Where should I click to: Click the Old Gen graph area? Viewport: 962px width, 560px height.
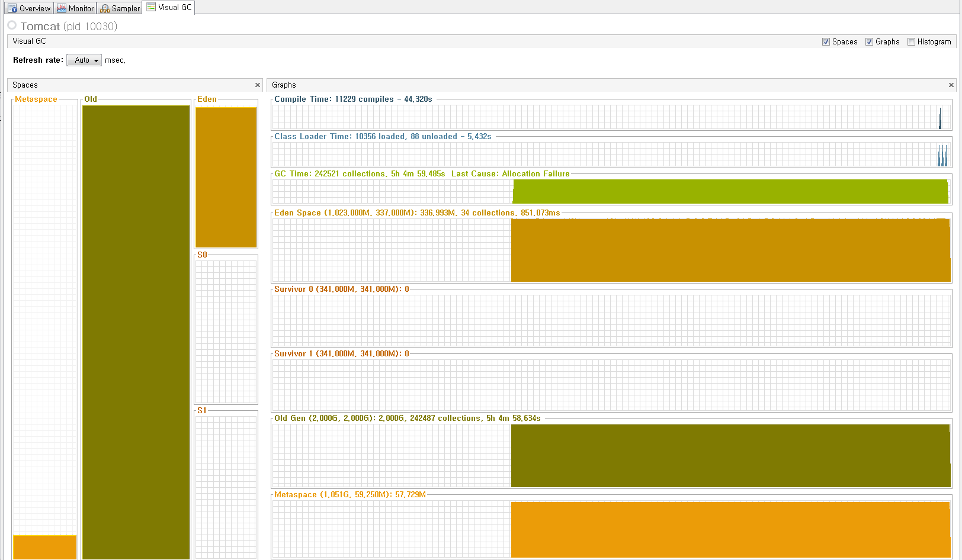pyautogui.click(x=611, y=456)
